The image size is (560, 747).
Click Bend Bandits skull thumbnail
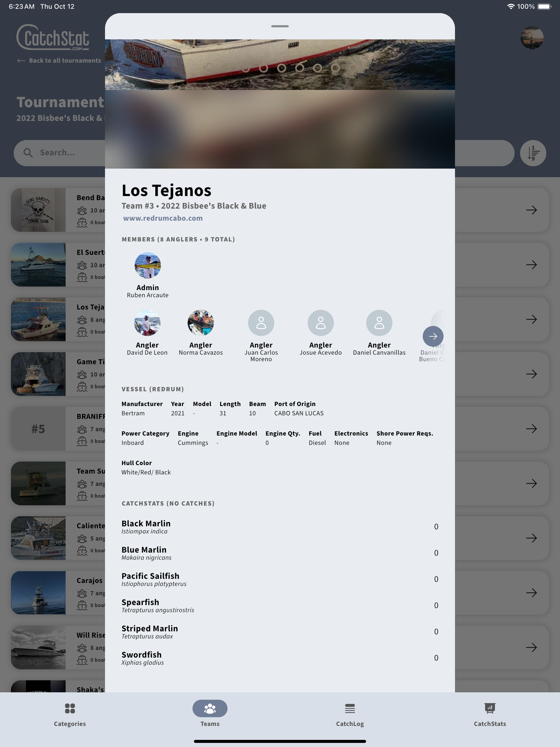38,210
